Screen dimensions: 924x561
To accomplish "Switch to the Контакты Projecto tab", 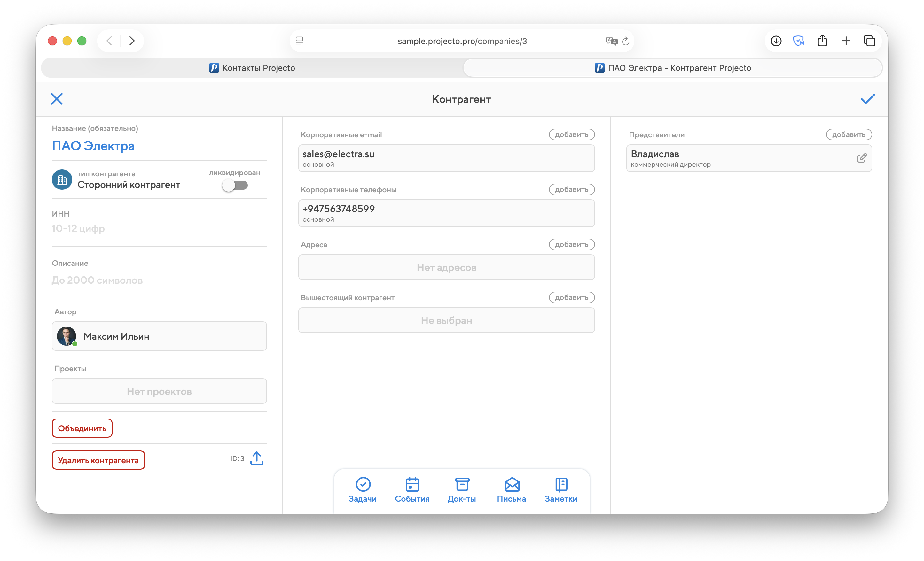I will point(252,68).
